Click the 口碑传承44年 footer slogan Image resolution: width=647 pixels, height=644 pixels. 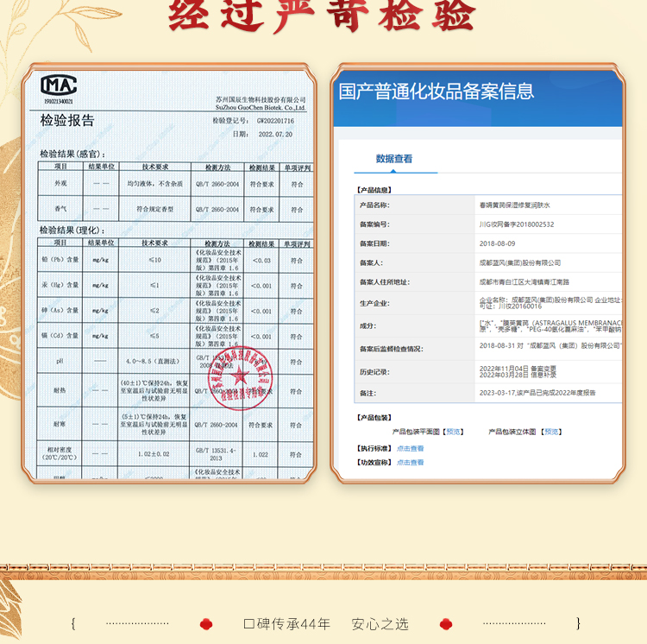coord(286,624)
